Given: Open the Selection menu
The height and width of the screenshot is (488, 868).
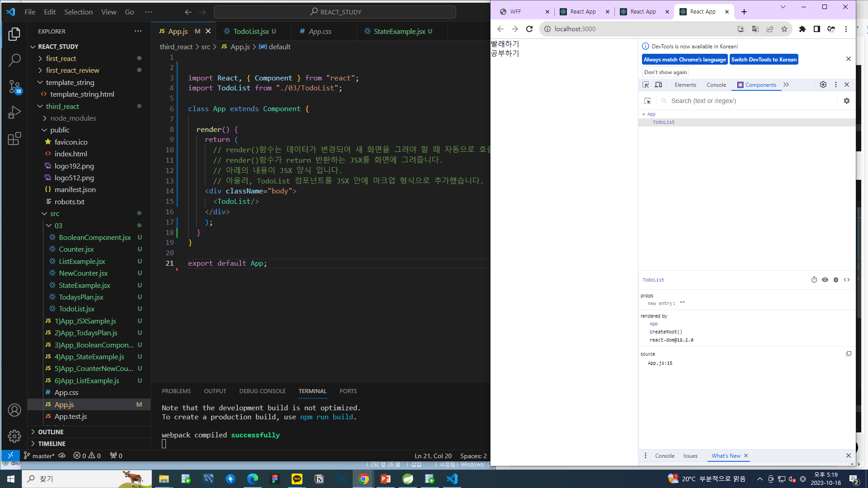Looking at the screenshot, I should (x=78, y=12).
